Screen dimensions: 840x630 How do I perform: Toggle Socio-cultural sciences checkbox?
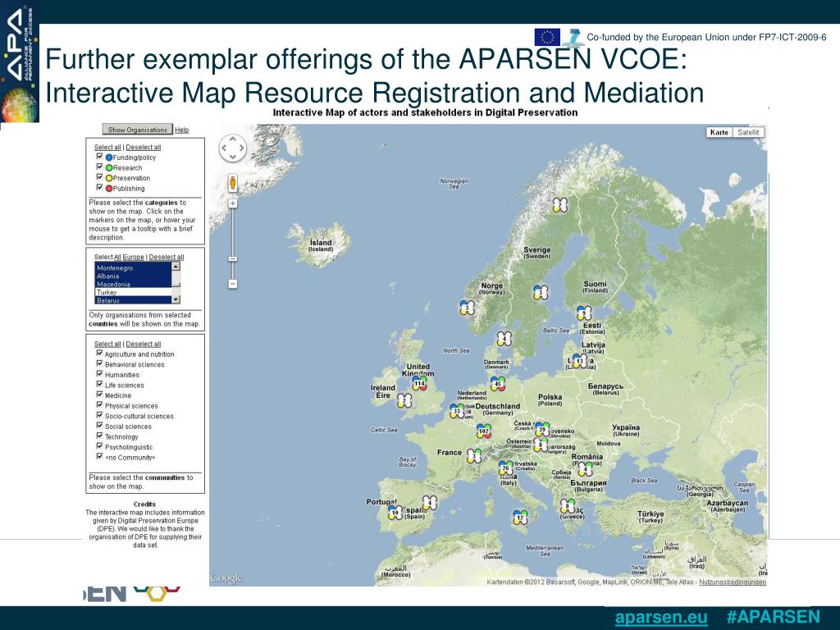[99, 414]
